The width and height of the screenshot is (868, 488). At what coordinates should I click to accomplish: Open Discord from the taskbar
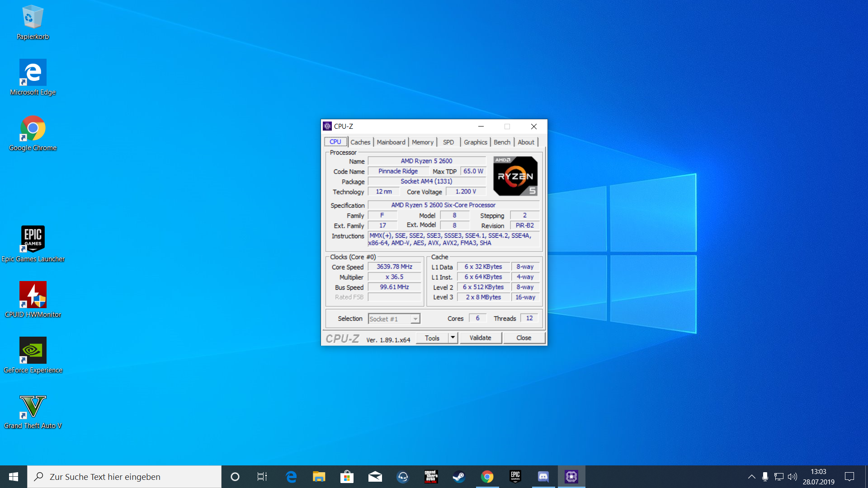point(543,477)
